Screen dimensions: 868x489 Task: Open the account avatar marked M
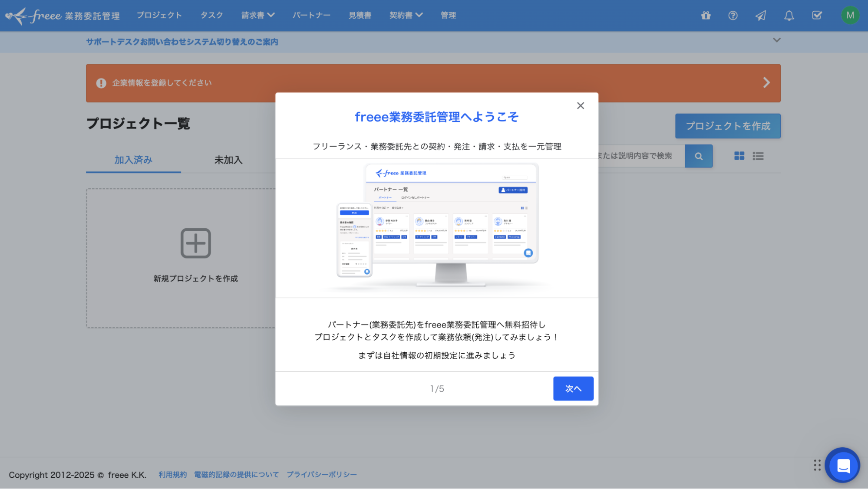[850, 15]
